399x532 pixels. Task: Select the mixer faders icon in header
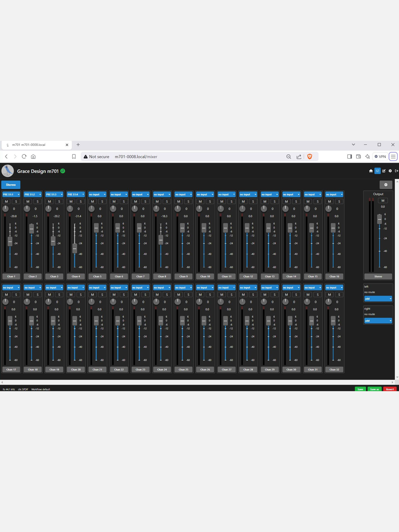377,171
